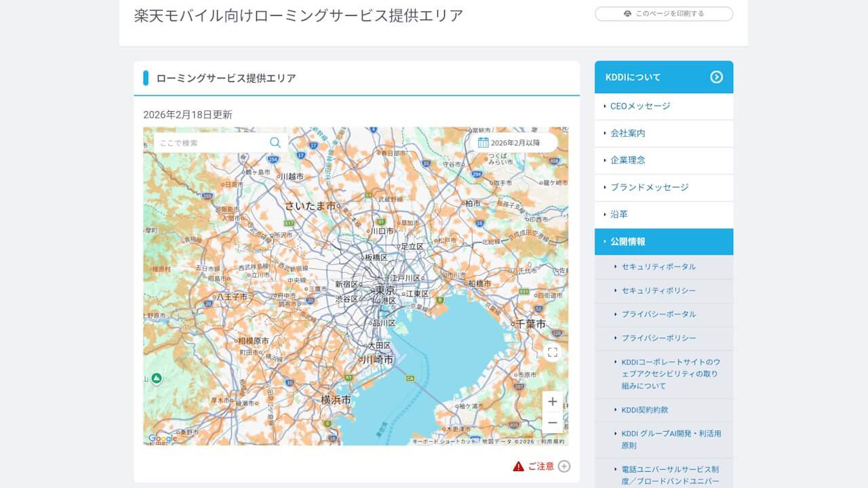Click the Google logo on the map
868x488 pixels.
[x=161, y=439]
